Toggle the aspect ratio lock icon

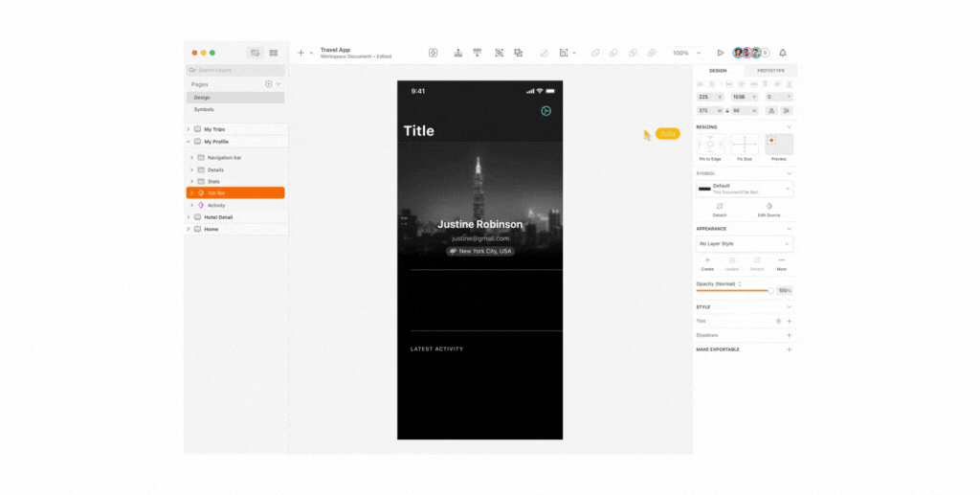pos(727,111)
